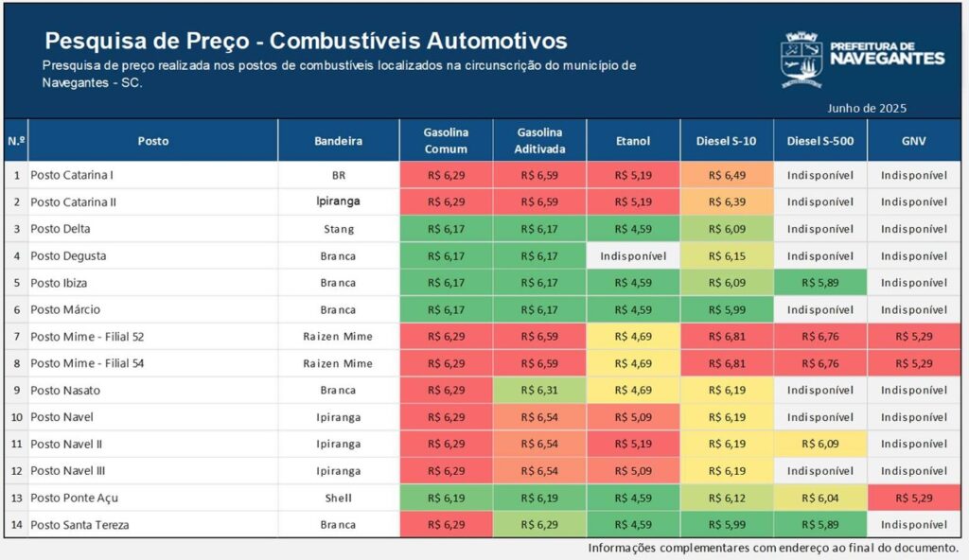The image size is (969, 560).
Task: Click the 'BR' bandeira cell
Action: [339, 176]
